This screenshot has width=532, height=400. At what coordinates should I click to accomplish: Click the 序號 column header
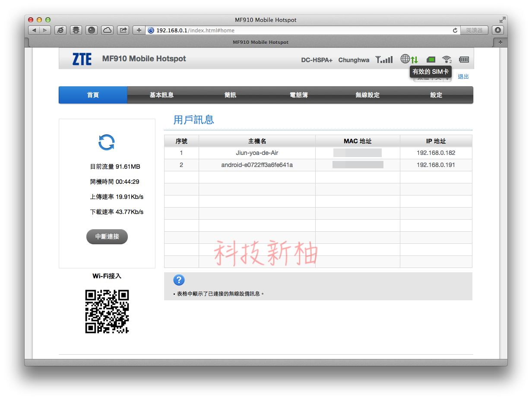[x=181, y=141]
